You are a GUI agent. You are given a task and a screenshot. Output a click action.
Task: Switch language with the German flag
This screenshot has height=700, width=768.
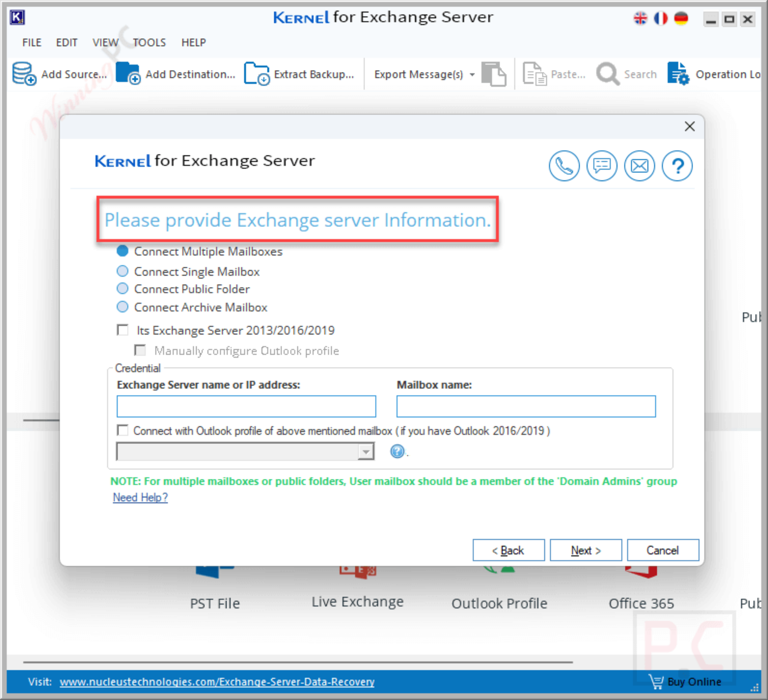681,18
